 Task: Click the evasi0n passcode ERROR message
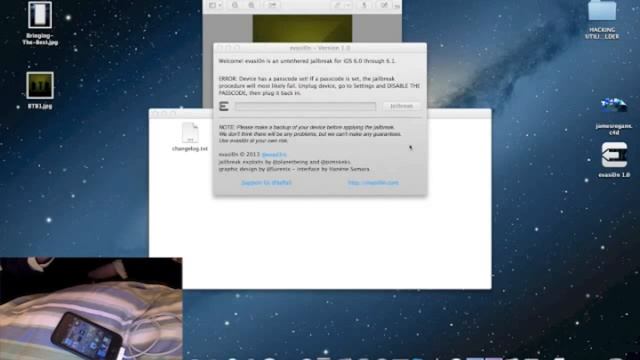[x=319, y=86]
